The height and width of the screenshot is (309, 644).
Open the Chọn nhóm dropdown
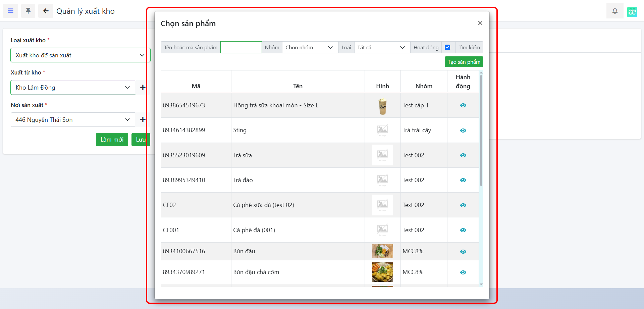tap(309, 48)
